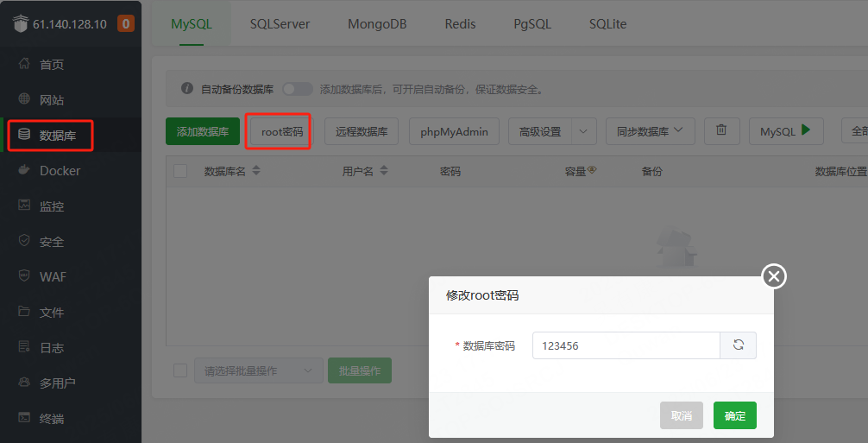
Task: Close the dialog with the X icon
Action: (774, 276)
